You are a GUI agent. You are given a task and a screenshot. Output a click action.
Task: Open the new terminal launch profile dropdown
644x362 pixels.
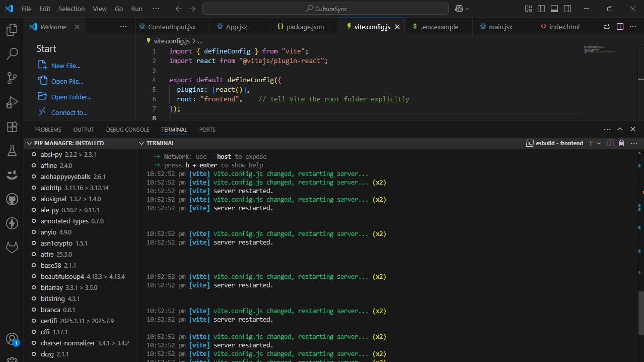point(599,143)
